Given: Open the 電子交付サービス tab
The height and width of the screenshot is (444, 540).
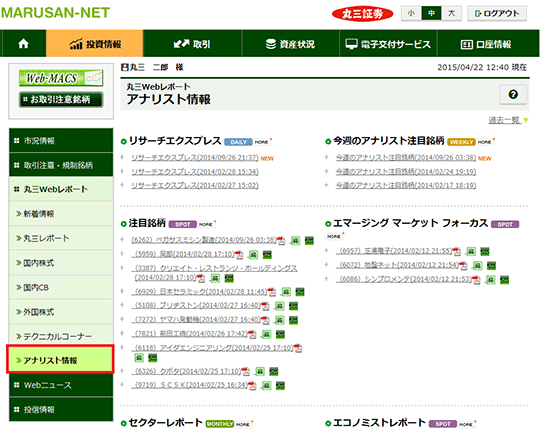Looking at the screenshot, I should (x=388, y=43).
